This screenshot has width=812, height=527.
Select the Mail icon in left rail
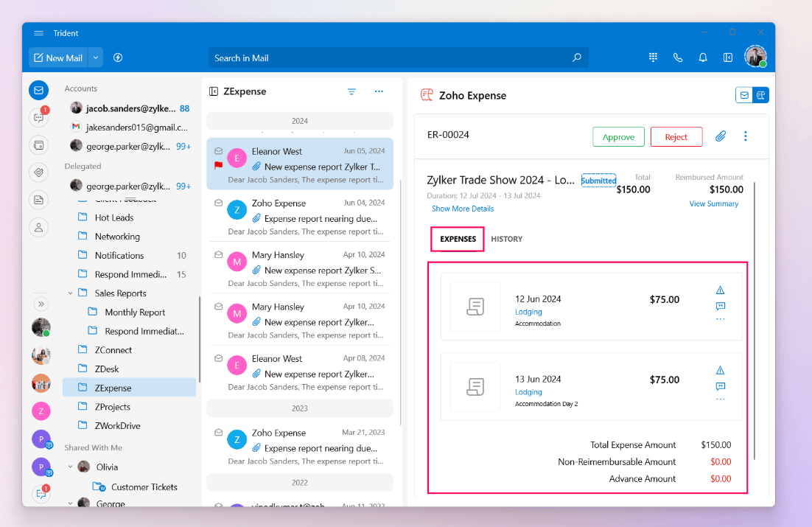(39, 90)
